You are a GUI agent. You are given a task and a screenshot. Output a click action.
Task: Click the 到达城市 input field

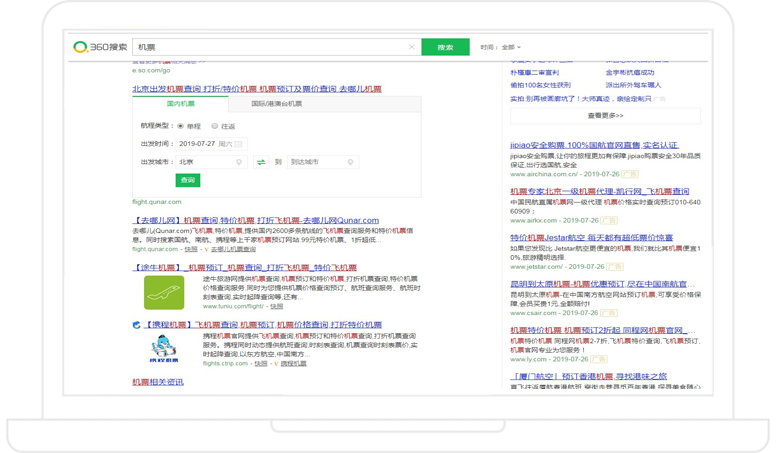click(323, 162)
